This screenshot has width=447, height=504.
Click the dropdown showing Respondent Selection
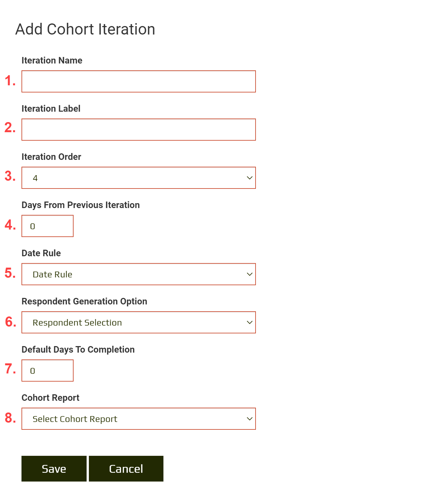pos(139,322)
